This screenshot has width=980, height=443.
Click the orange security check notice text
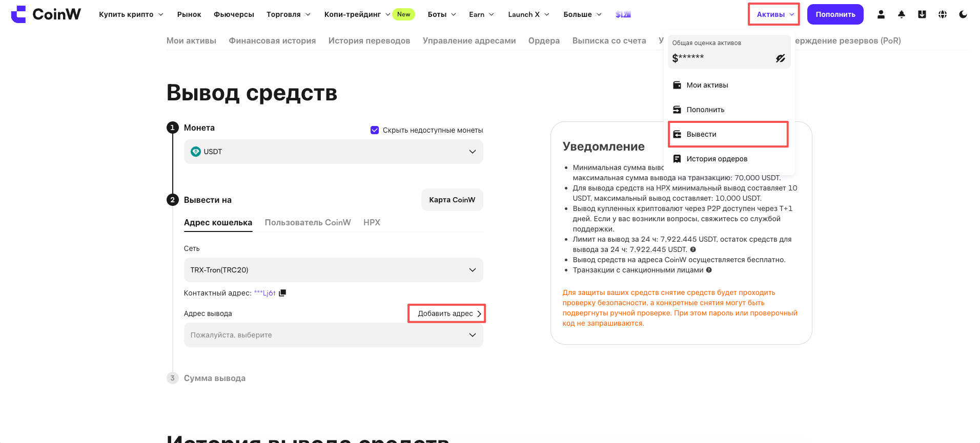(680, 308)
